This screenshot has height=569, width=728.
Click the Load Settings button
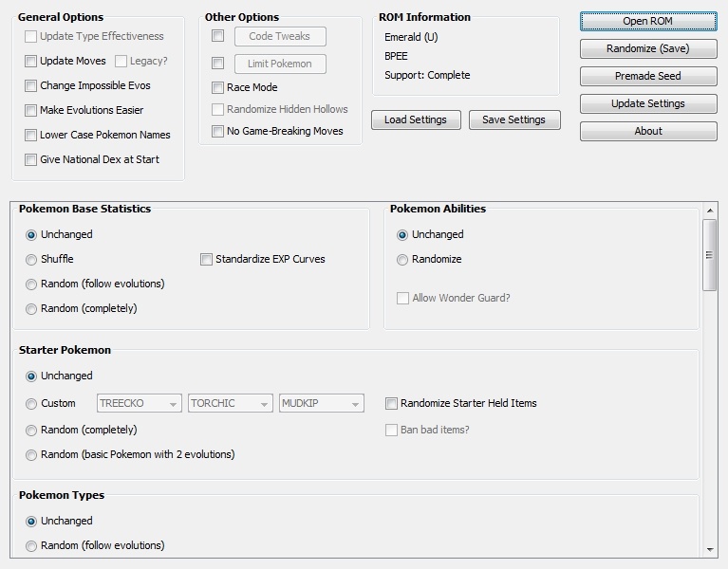(416, 120)
